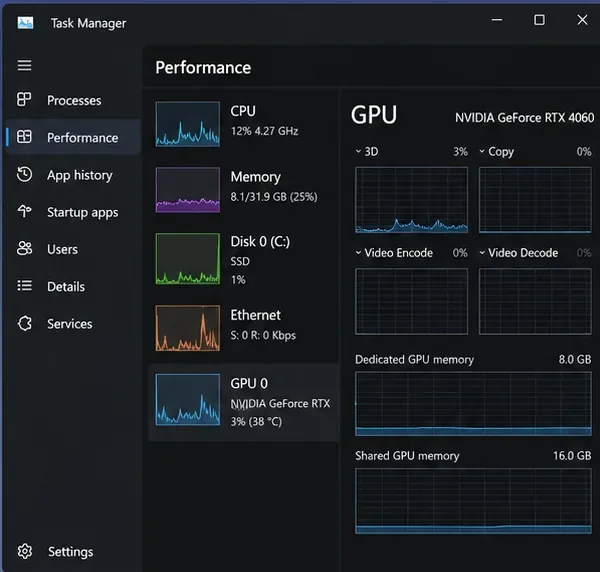Click the 12% 4.27 GHz CPU value
The height and width of the screenshot is (572, 600).
point(264,131)
